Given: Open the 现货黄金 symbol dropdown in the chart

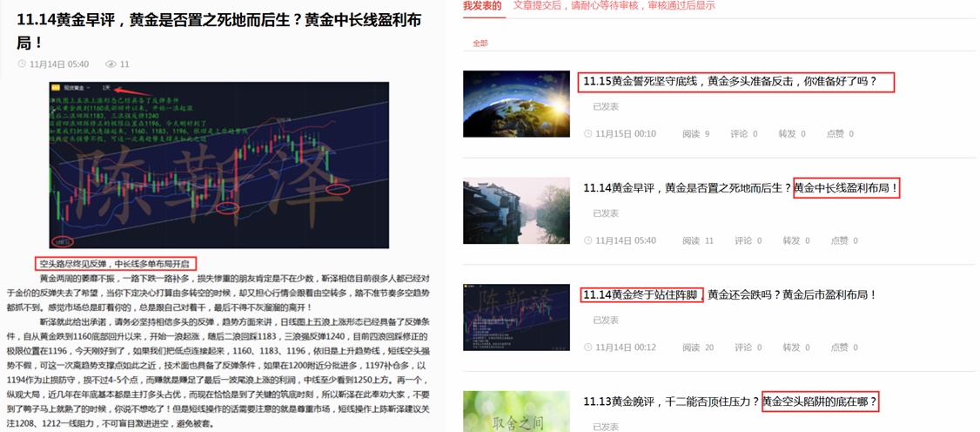Looking at the screenshot, I should pos(76,88).
